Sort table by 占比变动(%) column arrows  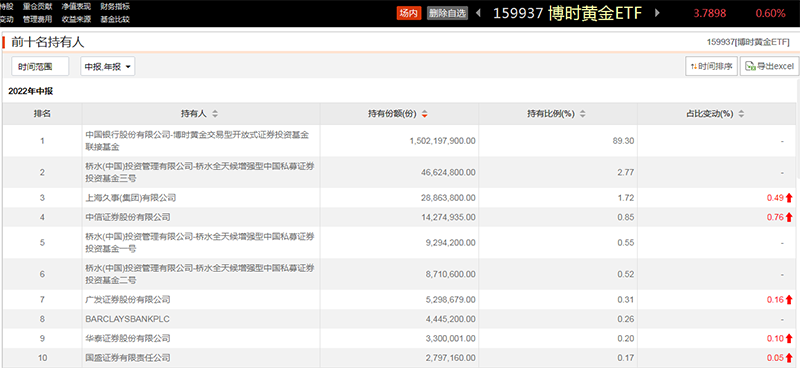point(741,114)
